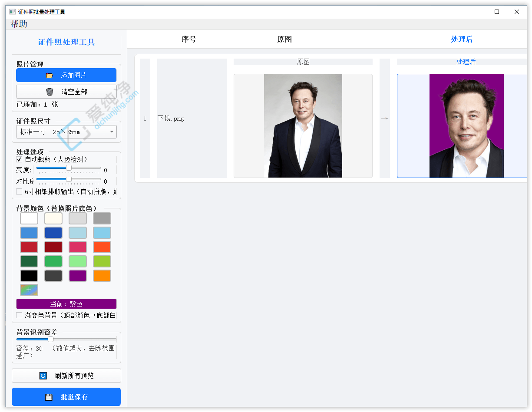Click the 原图 column header
The image size is (532, 412).
tap(284, 39)
